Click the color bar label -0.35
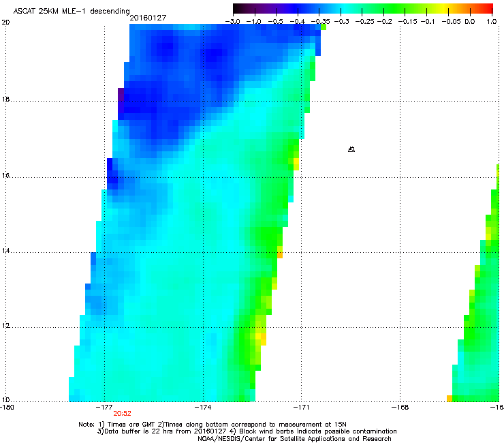This screenshot has width=504, height=443. tap(321, 22)
